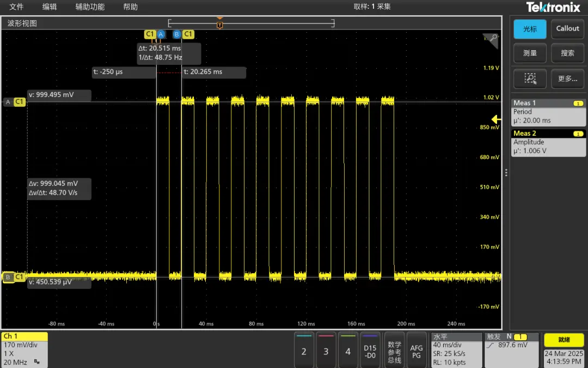Select the horizontal cursor A handle on left edge
The height and width of the screenshot is (368, 588).
click(8, 102)
